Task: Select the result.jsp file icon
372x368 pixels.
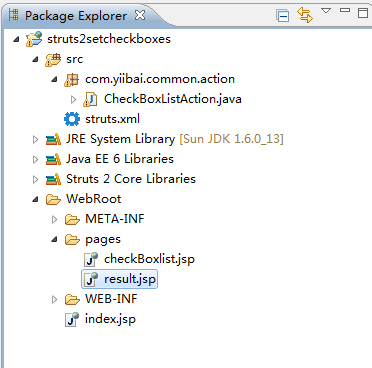Action: [91, 279]
